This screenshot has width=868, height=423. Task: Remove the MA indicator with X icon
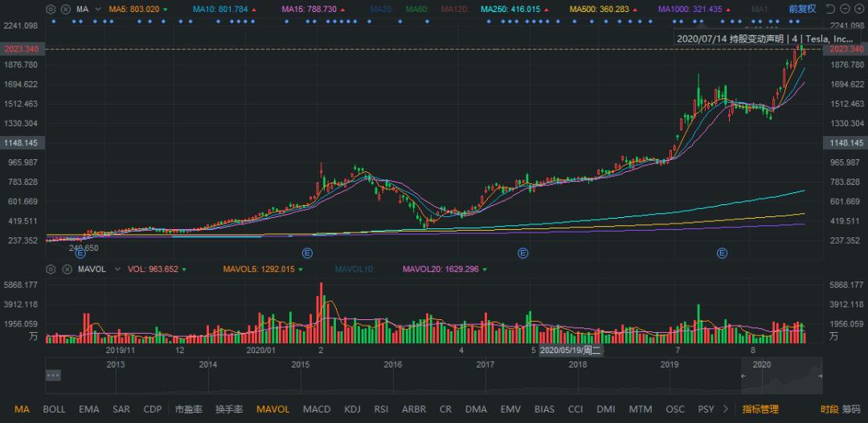pos(64,9)
